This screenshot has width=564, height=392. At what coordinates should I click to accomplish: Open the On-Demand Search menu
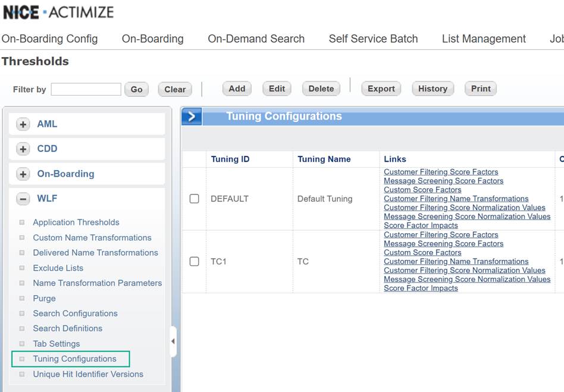click(x=256, y=39)
